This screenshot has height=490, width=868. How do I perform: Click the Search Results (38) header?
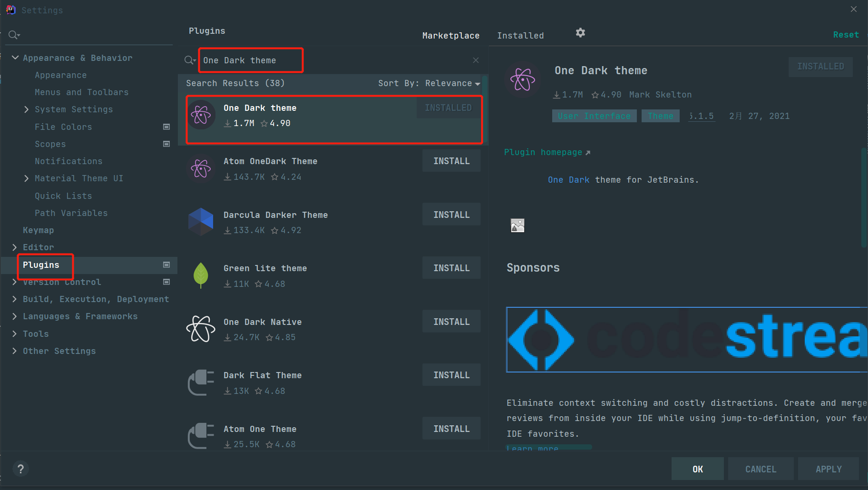235,83
